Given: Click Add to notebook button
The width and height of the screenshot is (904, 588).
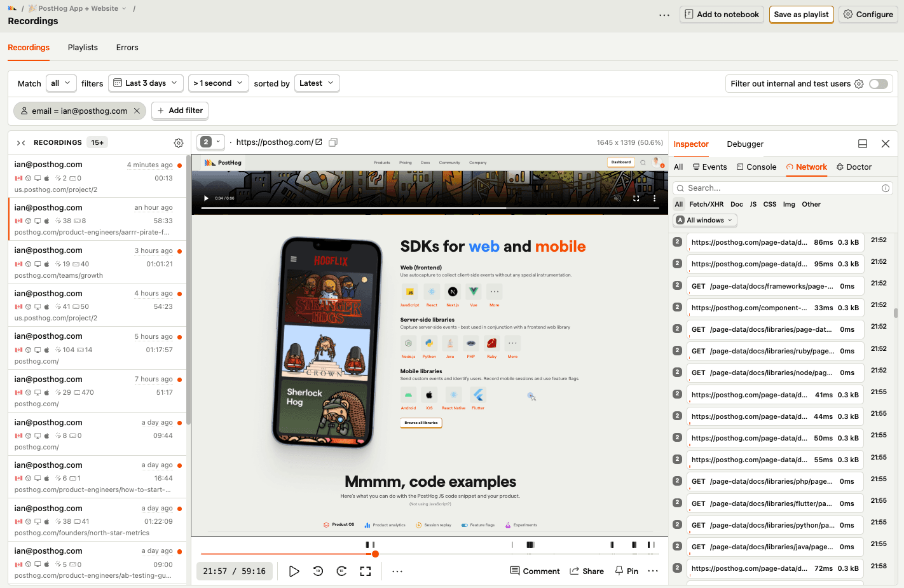Looking at the screenshot, I should (x=722, y=15).
